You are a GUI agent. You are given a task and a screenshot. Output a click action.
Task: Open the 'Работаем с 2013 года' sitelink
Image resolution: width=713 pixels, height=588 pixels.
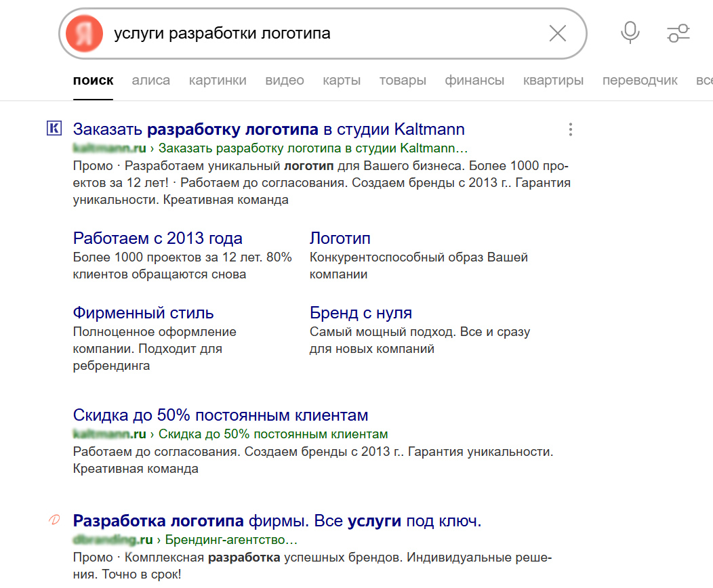pos(157,238)
